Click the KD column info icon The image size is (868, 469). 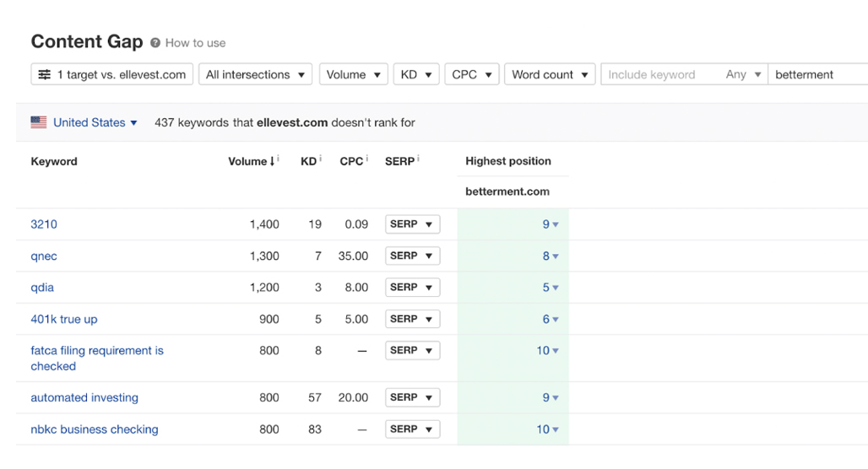point(321,159)
